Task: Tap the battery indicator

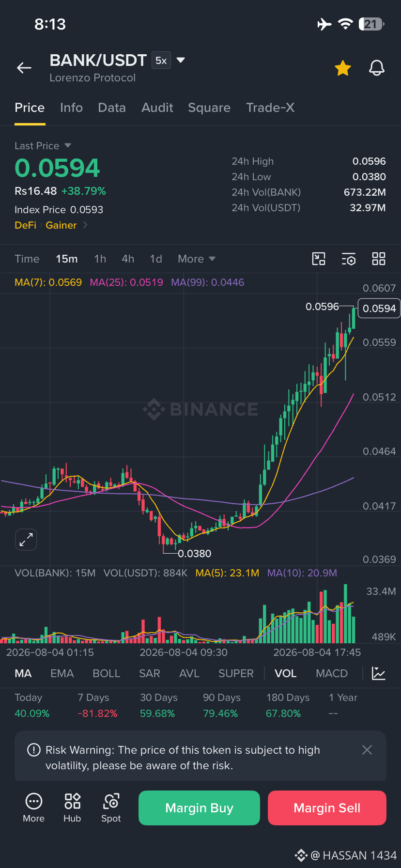Action: [x=371, y=24]
